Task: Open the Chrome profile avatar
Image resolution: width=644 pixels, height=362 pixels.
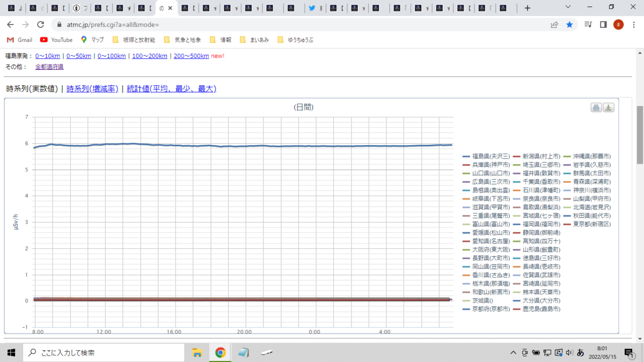Action: pyautogui.click(x=618, y=25)
